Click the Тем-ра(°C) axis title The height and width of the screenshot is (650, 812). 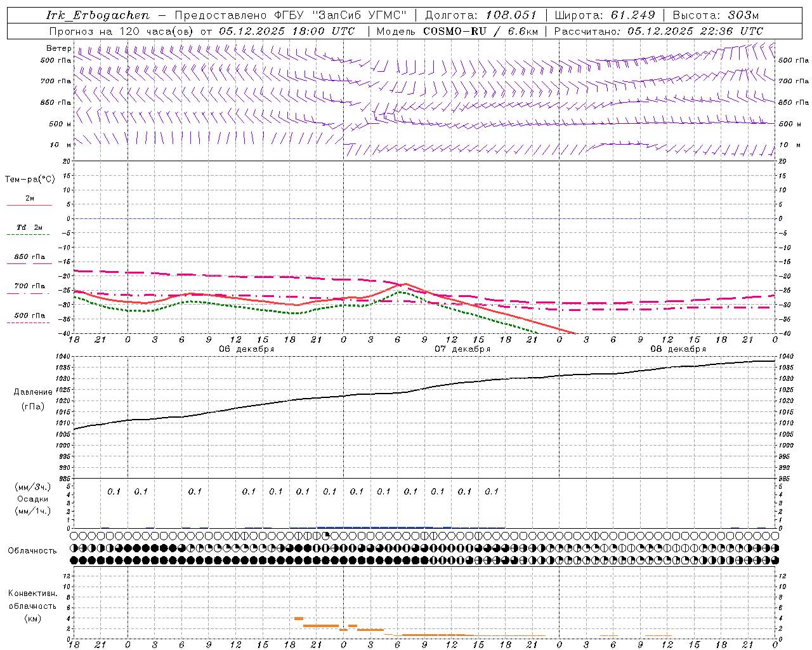[x=30, y=180]
